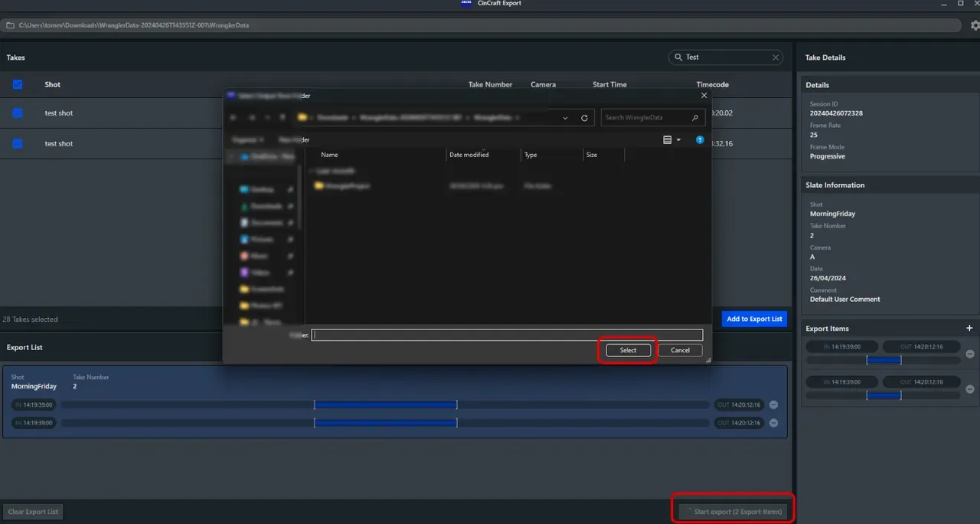Collapse the Last month file group

[312, 171]
